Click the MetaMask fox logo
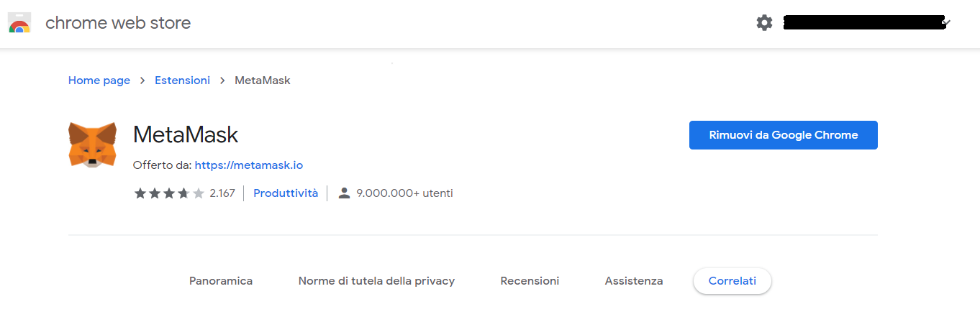 [92, 144]
